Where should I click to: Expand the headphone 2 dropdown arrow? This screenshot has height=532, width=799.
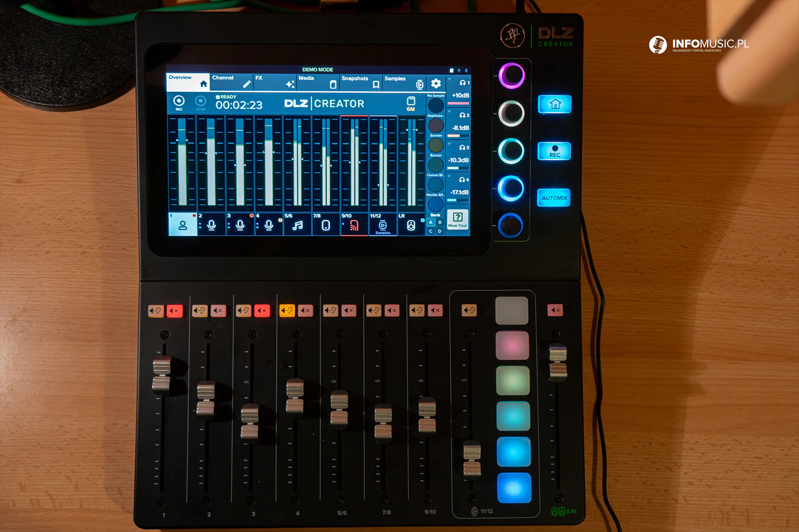[449, 112]
